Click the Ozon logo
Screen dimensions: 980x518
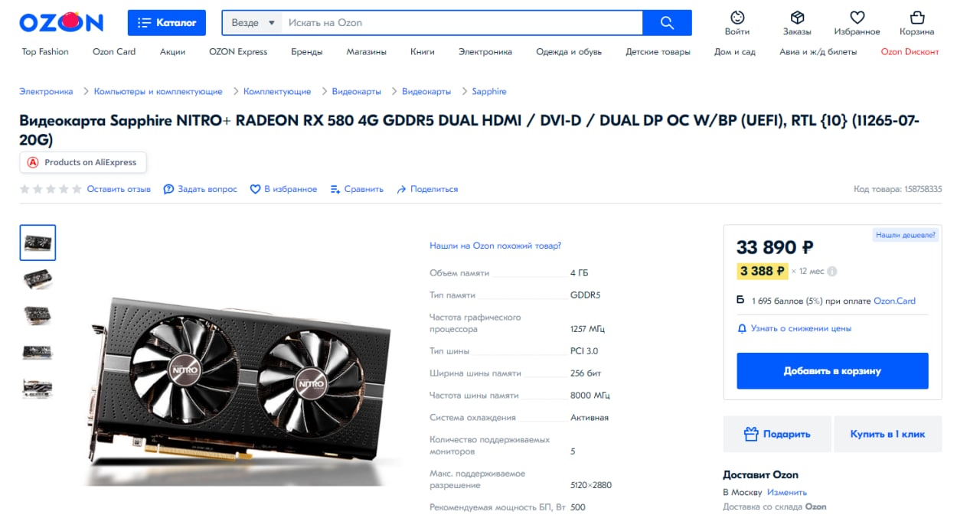coord(61,23)
